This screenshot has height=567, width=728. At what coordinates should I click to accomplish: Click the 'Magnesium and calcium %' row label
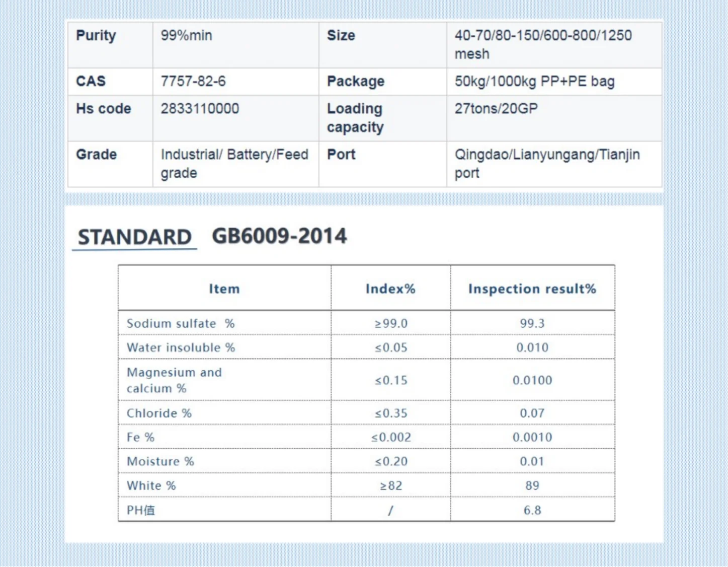pyautogui.click(x=174, y=380)
